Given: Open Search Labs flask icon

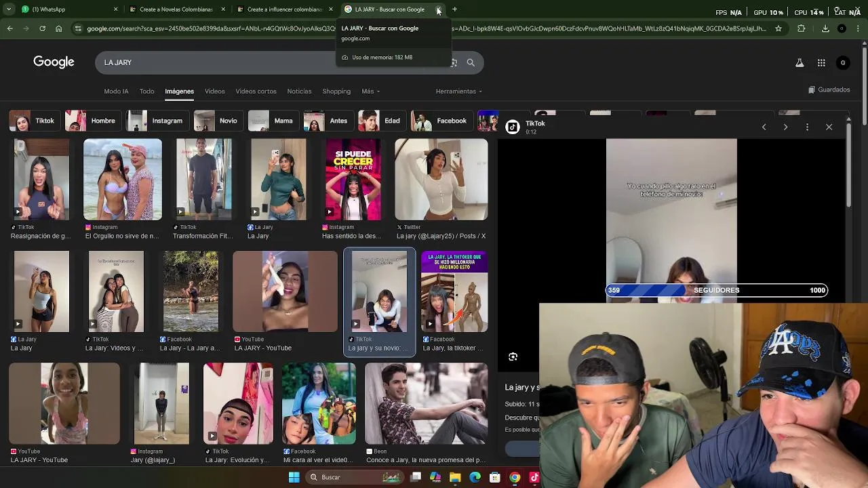Looking at the screenshot, I should coord(800,62).
